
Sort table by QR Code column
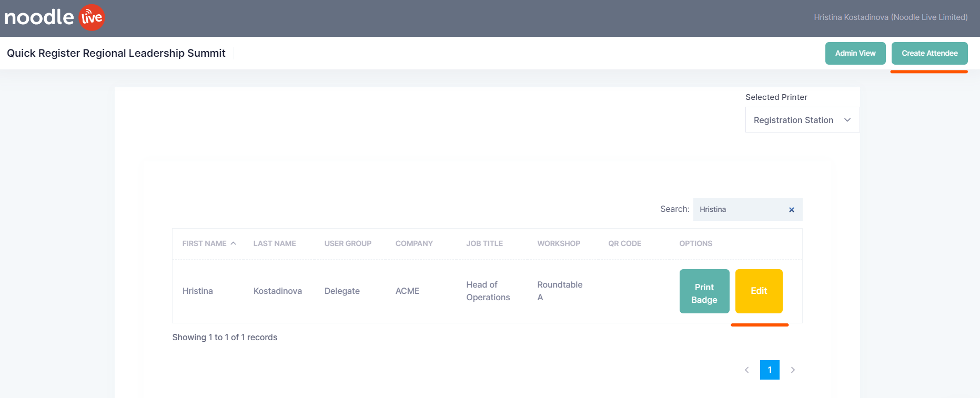tap(624, 243)
